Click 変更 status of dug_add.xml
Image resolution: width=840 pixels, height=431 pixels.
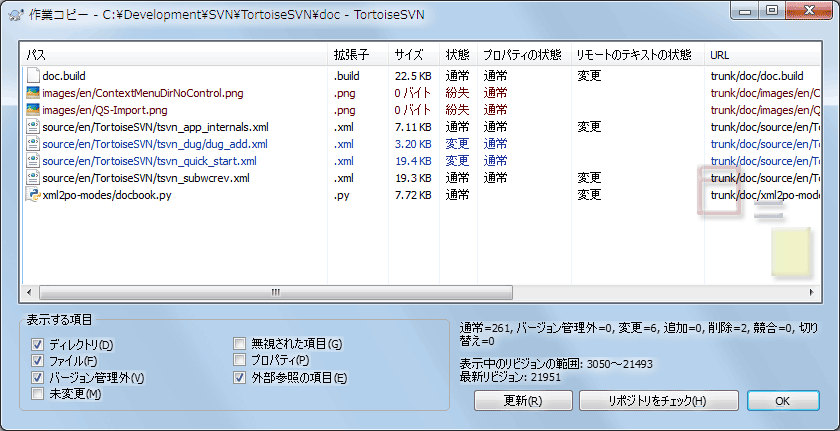[x=458, y=144]
